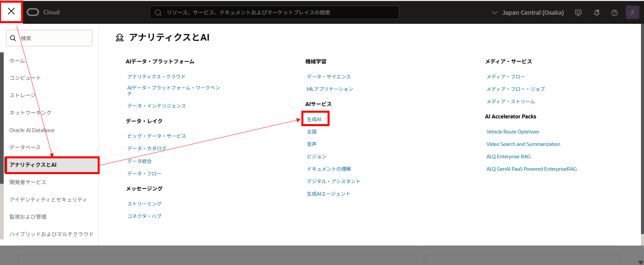The image size is (644, 265).
Task: Select ストレージ in the side menu
Action: coord(22,95)
